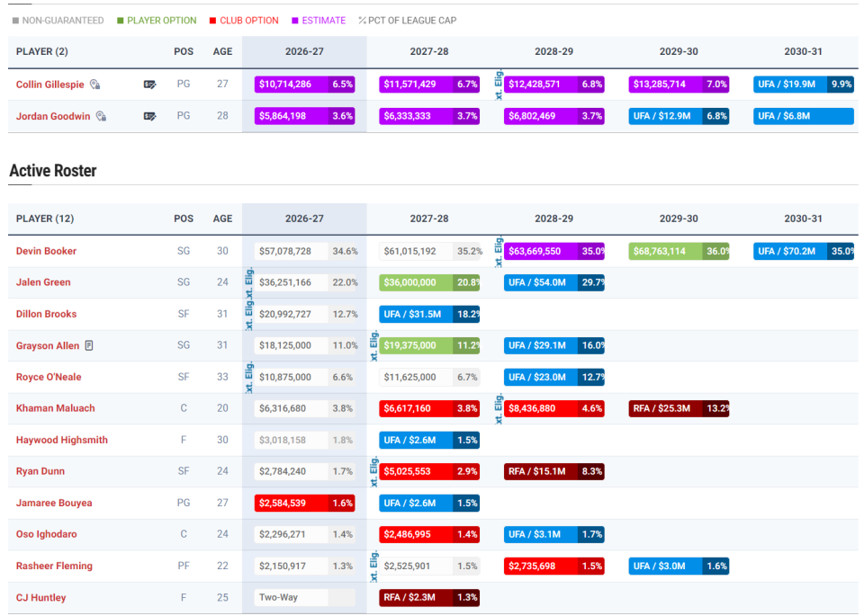Click the tag-lock icon beside Collin Gillespie
Image resolution: width=864 pixels, height=616 pixels.
(x=94, y=85)
